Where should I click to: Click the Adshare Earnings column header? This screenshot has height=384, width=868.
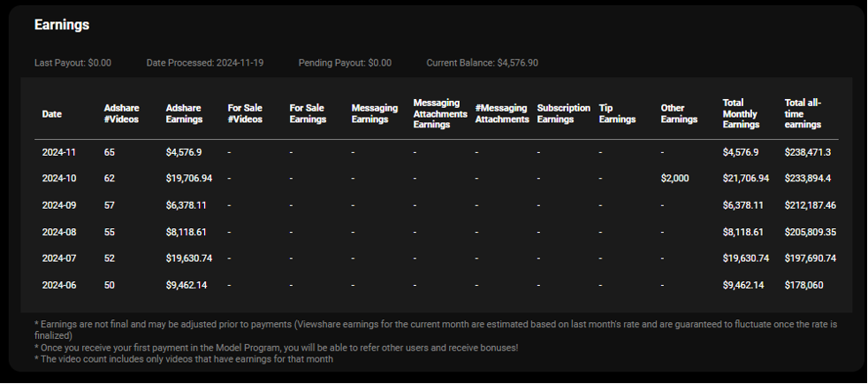click(184, 114)
